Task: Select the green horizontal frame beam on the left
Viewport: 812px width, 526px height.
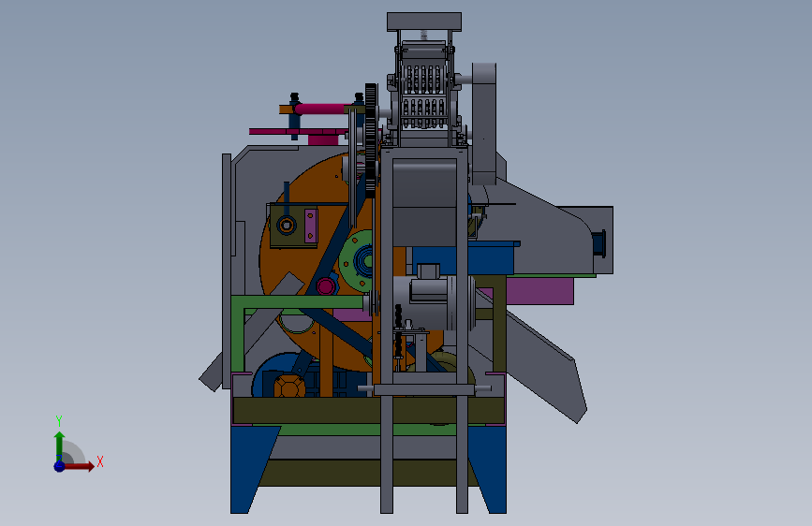Action: coord(298,301)
